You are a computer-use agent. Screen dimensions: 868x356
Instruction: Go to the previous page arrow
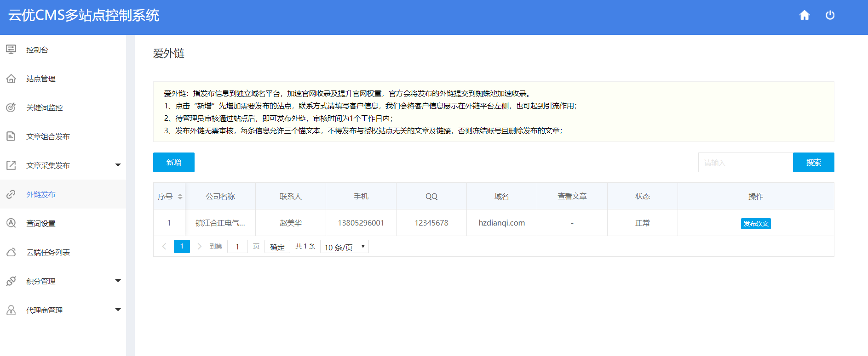coord(164,247)
